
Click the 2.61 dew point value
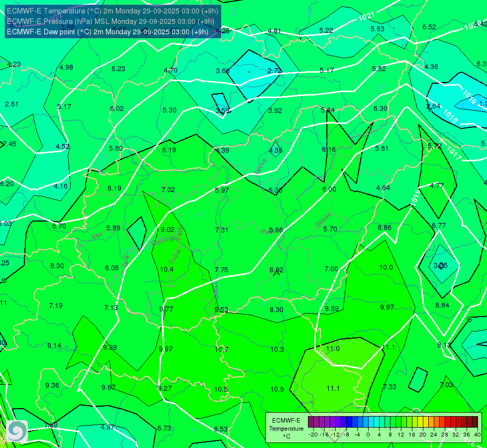point(11,104)
